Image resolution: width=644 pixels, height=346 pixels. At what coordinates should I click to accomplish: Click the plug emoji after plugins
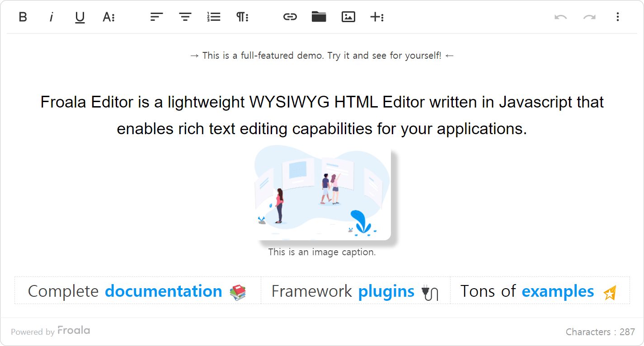click(x=429, y=293)
